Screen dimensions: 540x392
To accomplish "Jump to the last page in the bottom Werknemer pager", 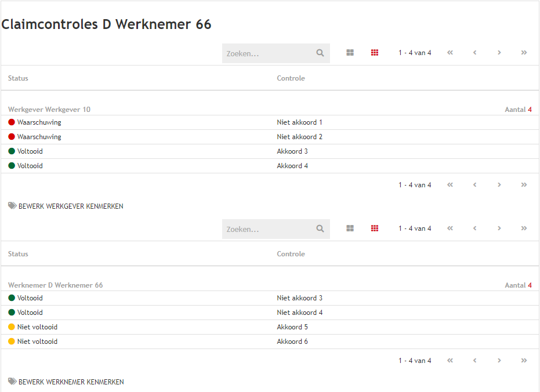I will [524, 361].
